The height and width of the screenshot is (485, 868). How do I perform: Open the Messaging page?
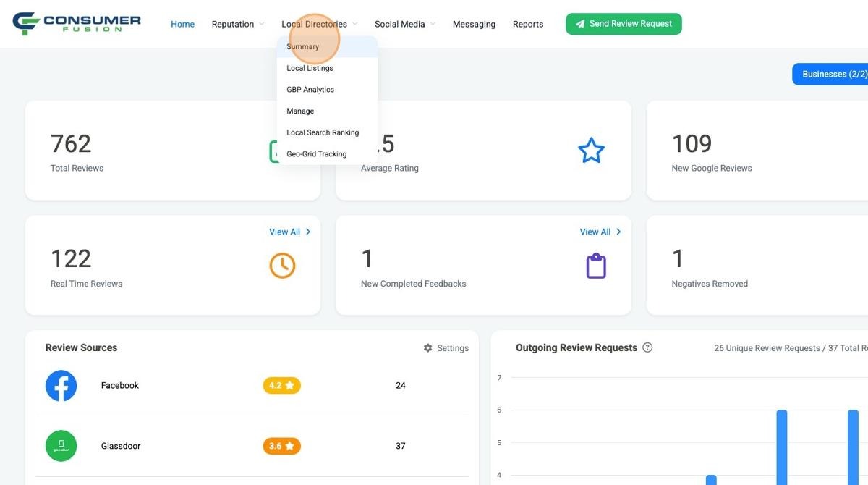point(474,24)
